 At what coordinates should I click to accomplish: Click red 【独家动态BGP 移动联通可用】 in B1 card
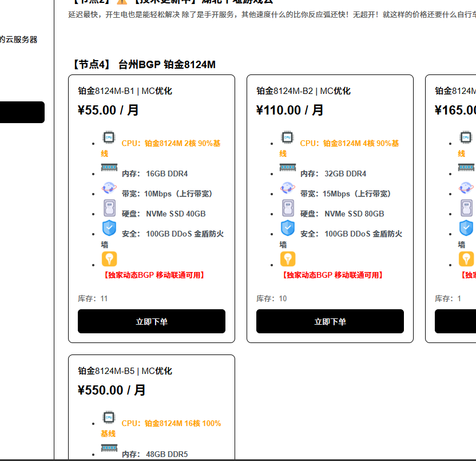click(x=154, y=275)
